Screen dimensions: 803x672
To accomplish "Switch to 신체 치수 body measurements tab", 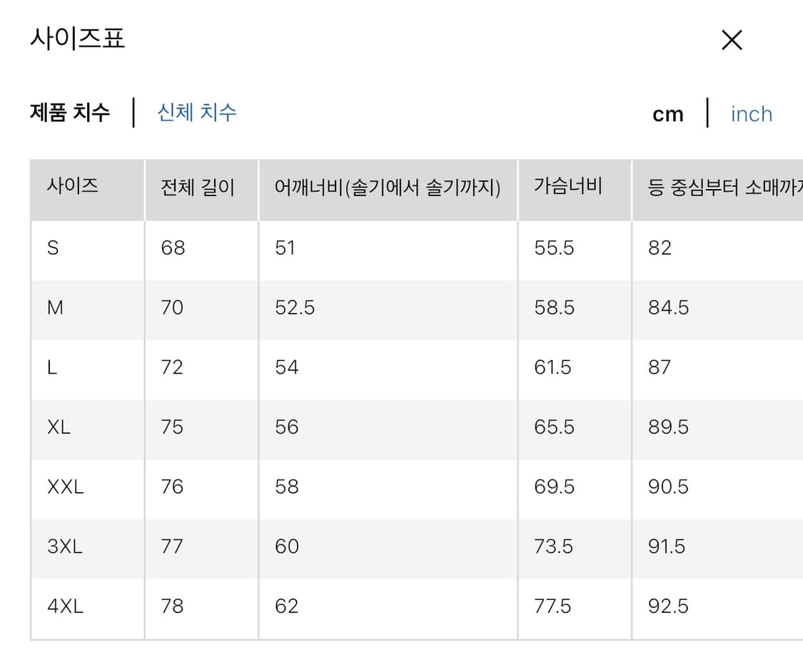I will coord(196,113).
